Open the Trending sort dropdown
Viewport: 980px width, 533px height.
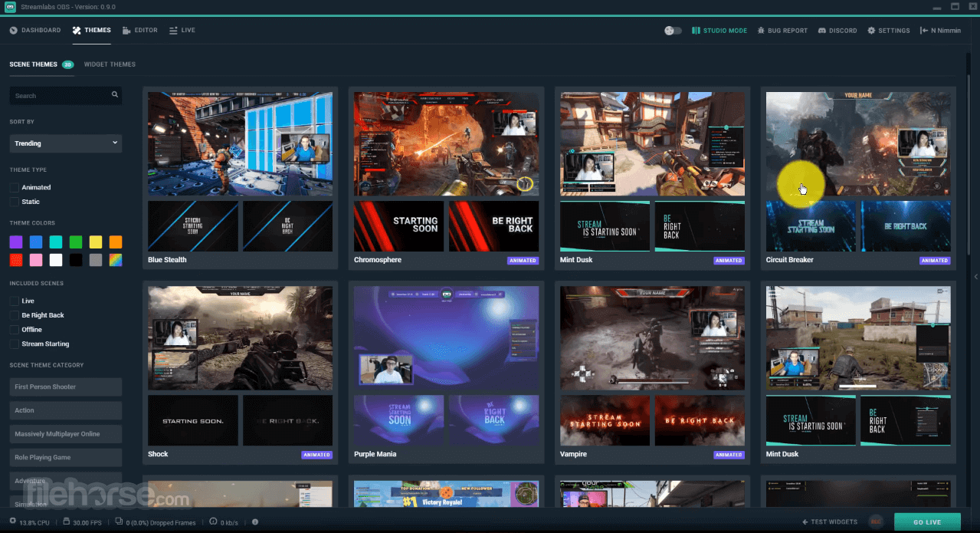[65, 143]
